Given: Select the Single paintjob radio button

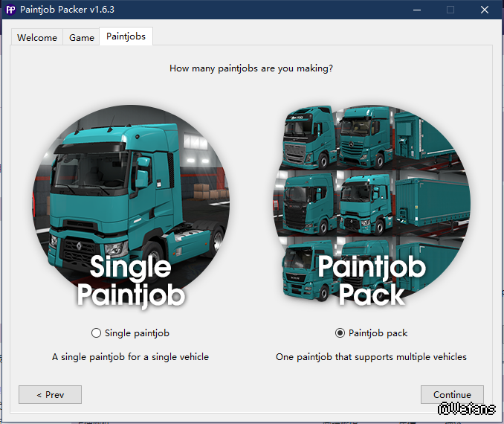Looking at the screenshot, I should pos(96,333).
